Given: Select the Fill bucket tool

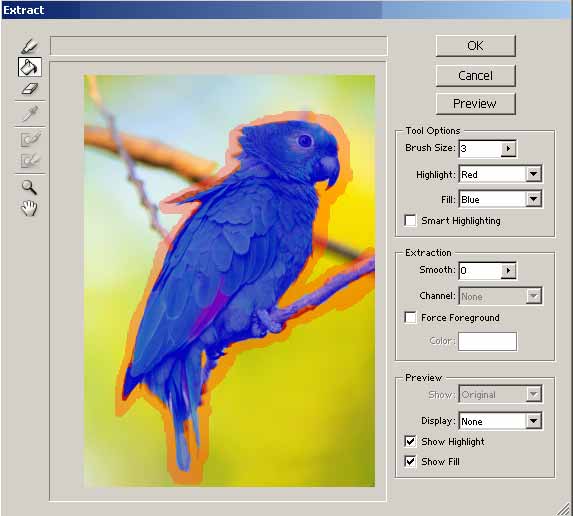Looking at the screenshot, I should tap(30, 67).
